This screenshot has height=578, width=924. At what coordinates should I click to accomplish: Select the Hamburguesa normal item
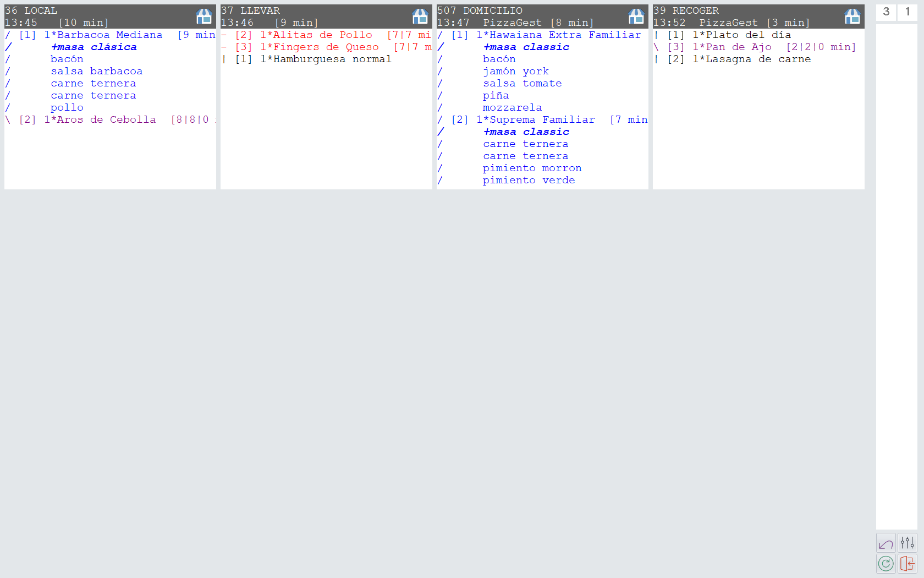(x=326, y=59)
